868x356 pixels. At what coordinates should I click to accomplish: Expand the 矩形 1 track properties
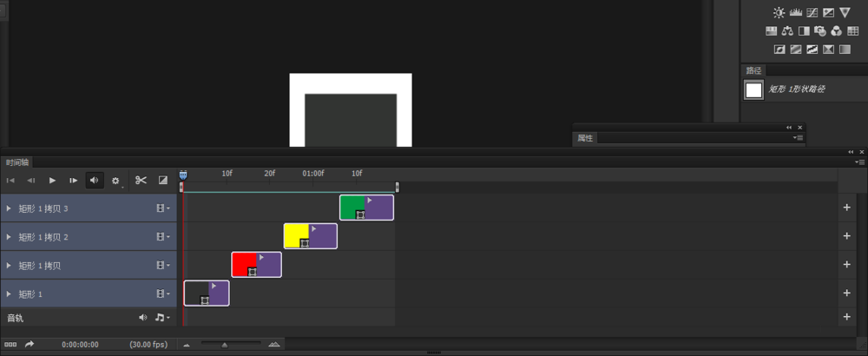point(9,294)
